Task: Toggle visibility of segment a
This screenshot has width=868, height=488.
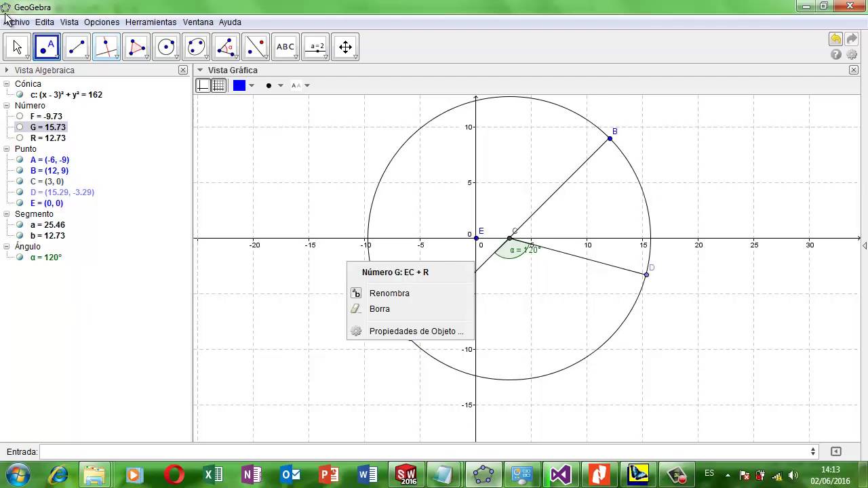Action: [20, 225]
